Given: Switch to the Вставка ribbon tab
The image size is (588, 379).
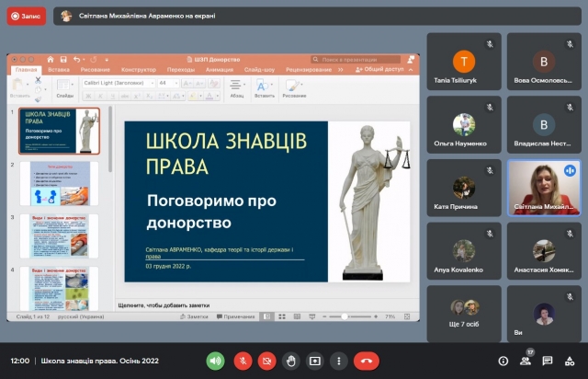Looking at the screenshot, I should pyautogui.click(x=59, y=69).
